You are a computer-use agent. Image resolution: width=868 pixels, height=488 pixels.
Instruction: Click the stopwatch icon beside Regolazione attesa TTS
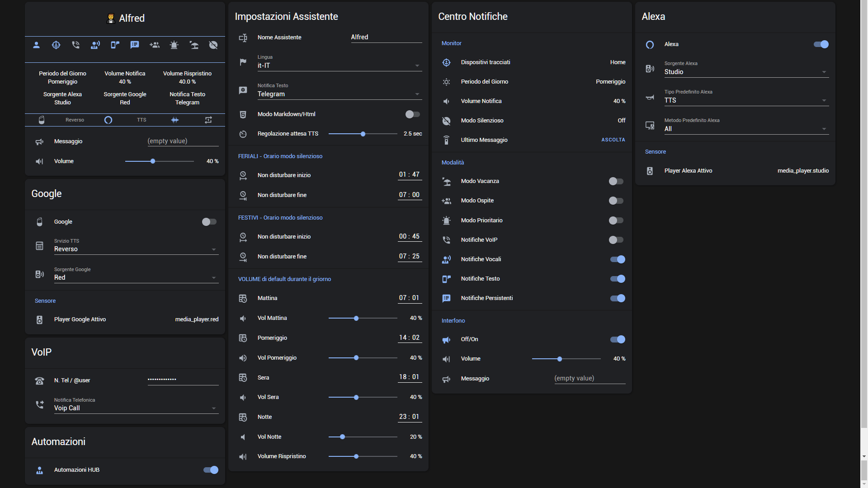click(x=243, y=134)
